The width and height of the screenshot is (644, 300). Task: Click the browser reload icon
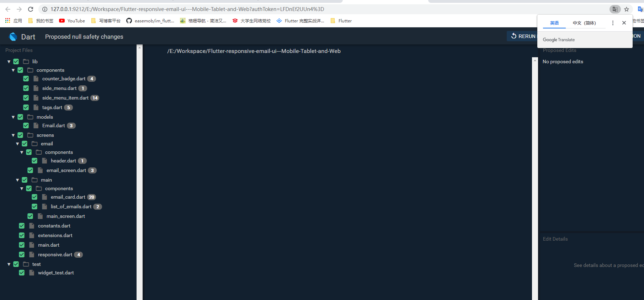point(31,9)
